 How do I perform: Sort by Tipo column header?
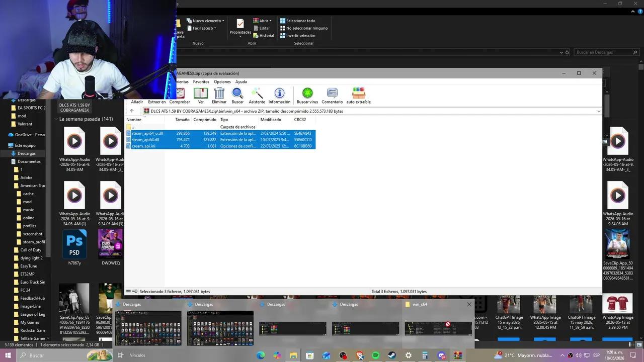tap(238, 120)
